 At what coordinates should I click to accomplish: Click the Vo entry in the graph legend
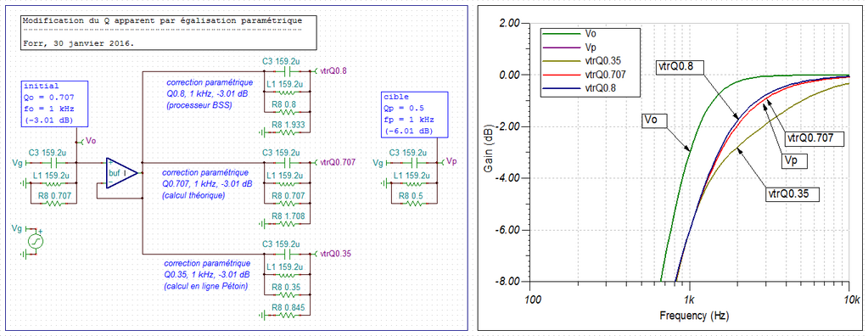point(591,33)
